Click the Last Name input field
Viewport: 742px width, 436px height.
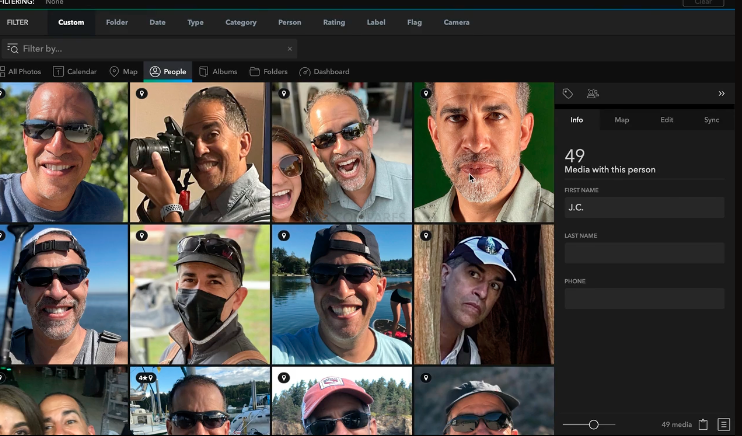644,252
